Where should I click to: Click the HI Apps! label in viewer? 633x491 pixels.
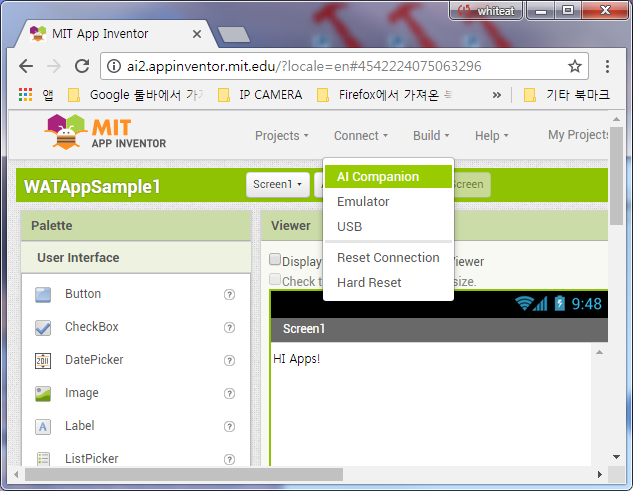[x=297, y=359]
